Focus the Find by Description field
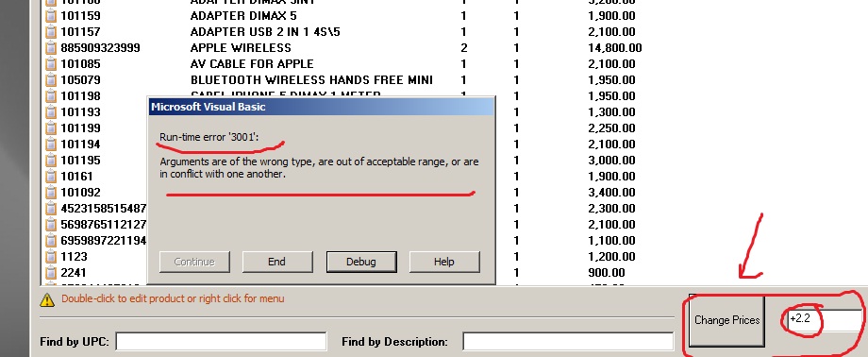The width and height of the screenshot is (868, 357). tap(568, 342)
